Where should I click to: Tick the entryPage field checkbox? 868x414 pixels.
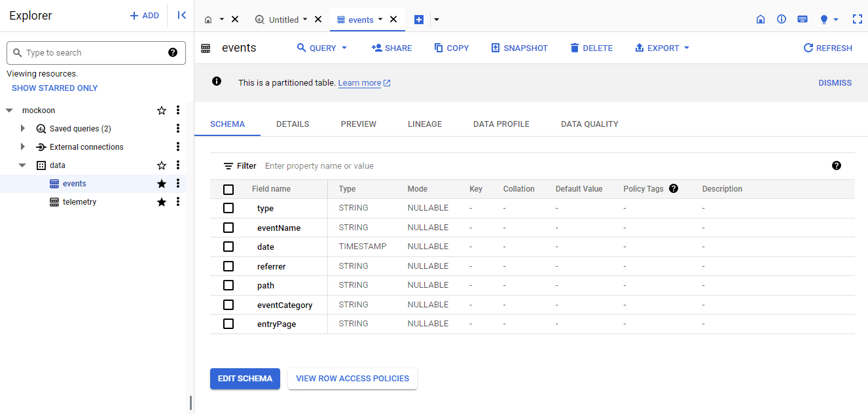228,324
